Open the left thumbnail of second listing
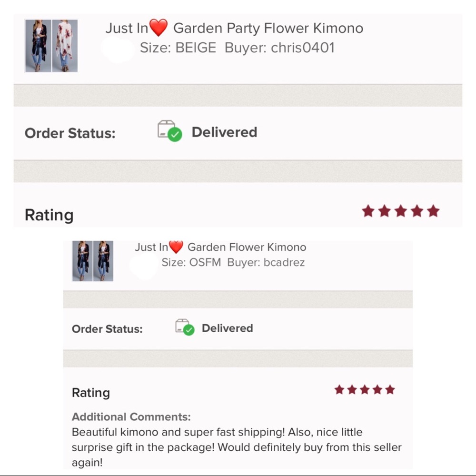Screen dimensions: 476x476 (82, 261)
